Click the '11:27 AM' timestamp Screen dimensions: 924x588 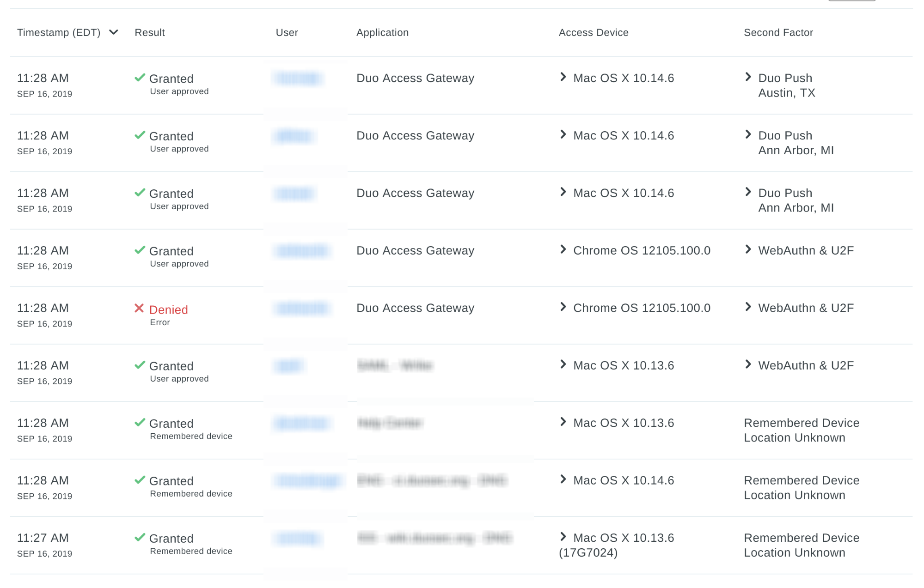43,538
